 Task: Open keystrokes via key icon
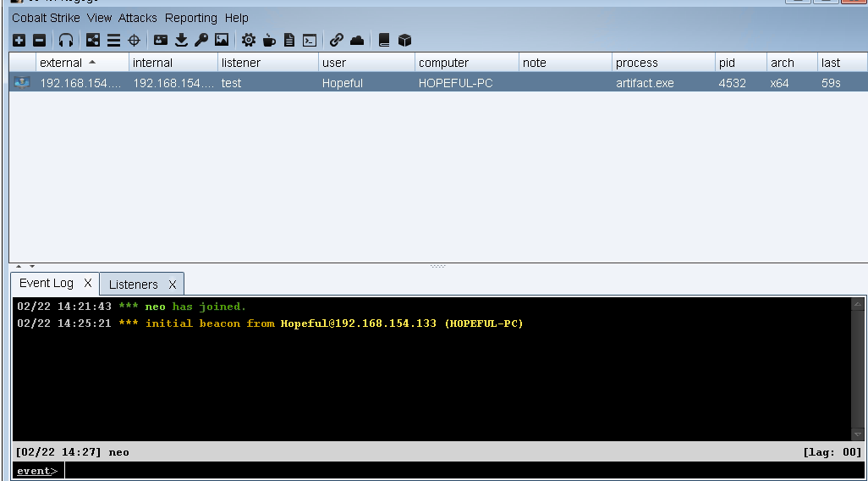click(201, 40)
